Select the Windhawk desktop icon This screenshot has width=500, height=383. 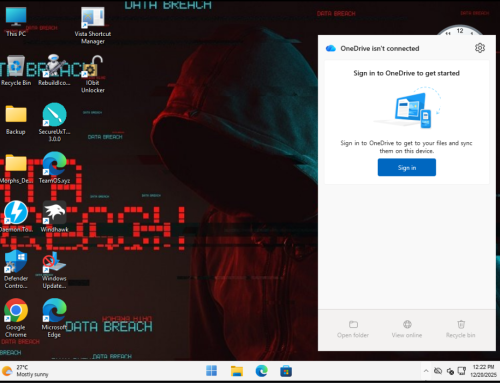click(54, 217)
